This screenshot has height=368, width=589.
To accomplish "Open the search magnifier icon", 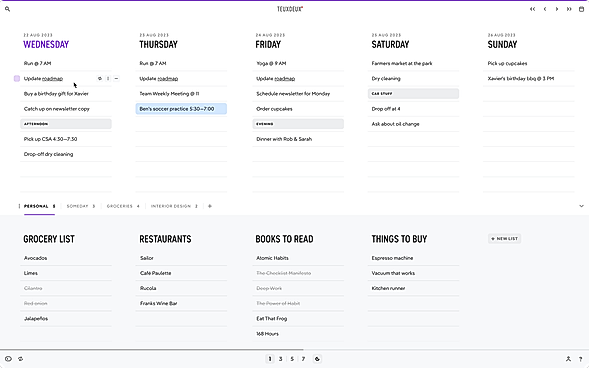I will click(x=7, y=9).
